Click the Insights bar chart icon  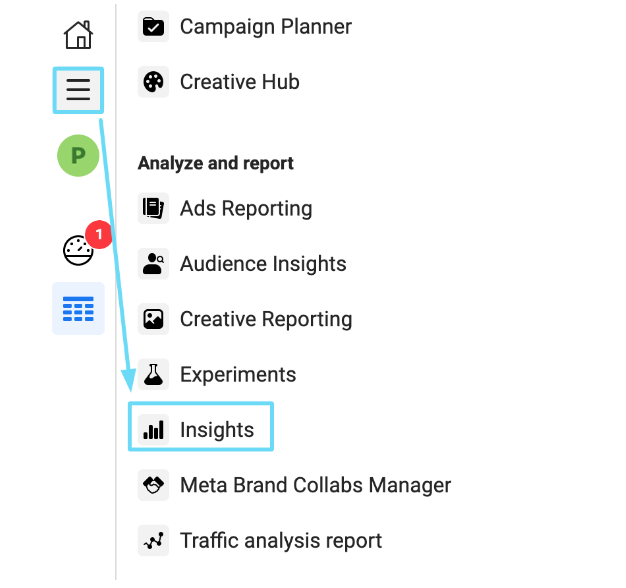[x=153, y=430]
